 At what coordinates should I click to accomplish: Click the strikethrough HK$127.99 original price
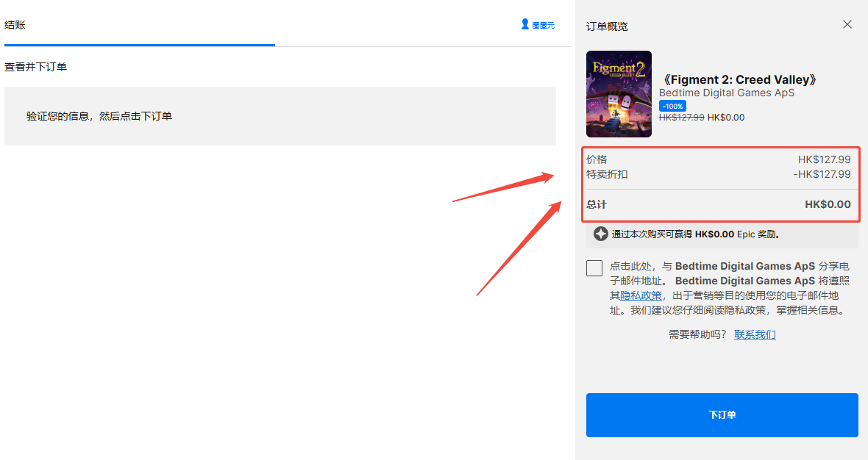(x=682, y=117)
